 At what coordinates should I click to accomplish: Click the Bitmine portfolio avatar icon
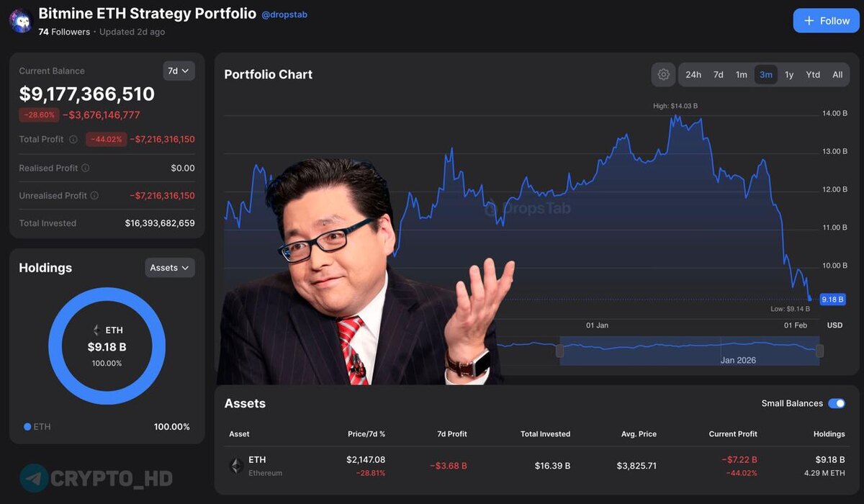pyautogui.click(x=20, y=21)
